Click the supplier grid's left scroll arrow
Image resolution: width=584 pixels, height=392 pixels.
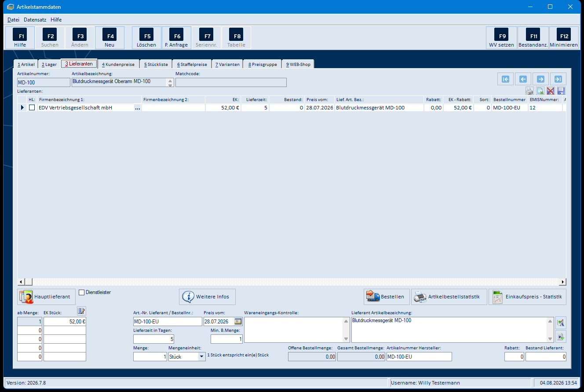pos(21,282)
